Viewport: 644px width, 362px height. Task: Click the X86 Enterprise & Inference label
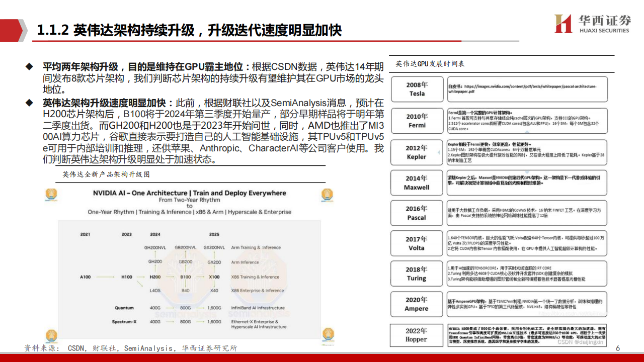pos(258,291)
